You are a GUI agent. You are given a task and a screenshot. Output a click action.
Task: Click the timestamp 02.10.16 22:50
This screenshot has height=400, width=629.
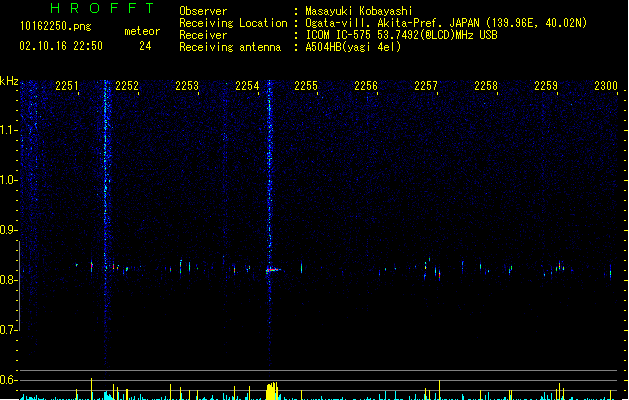coord(61,46)
